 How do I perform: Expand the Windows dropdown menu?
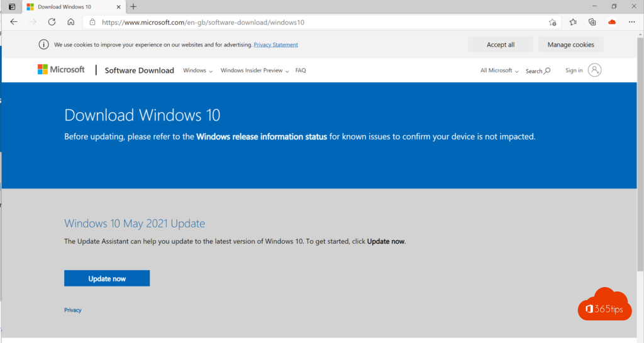(x=197, y=70)
